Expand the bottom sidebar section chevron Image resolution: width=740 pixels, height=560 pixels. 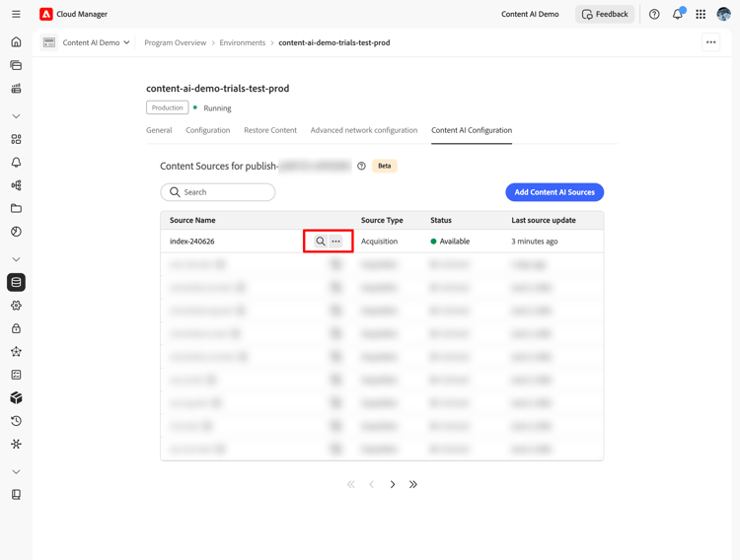click(x=16, y=472)
